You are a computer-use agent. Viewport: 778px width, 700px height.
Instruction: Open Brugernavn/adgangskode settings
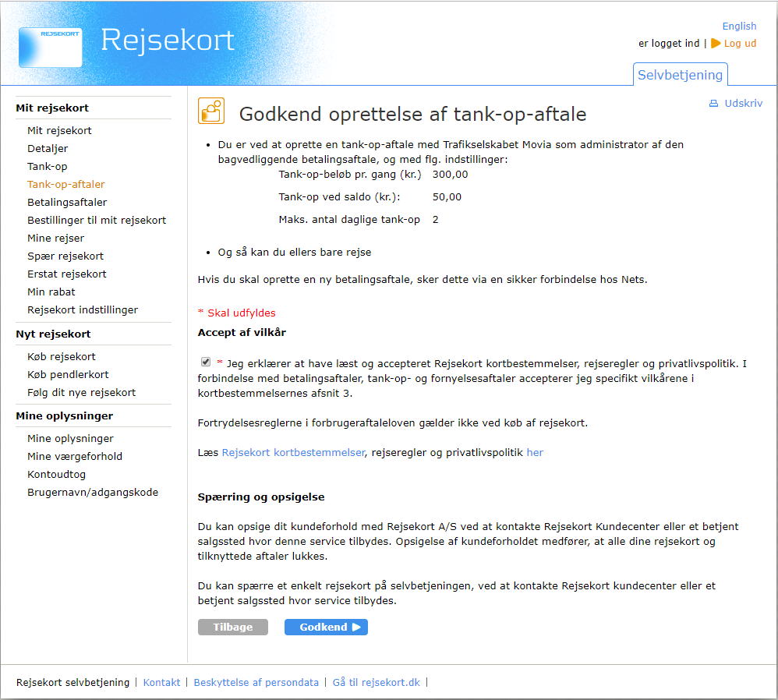[93, 493]
